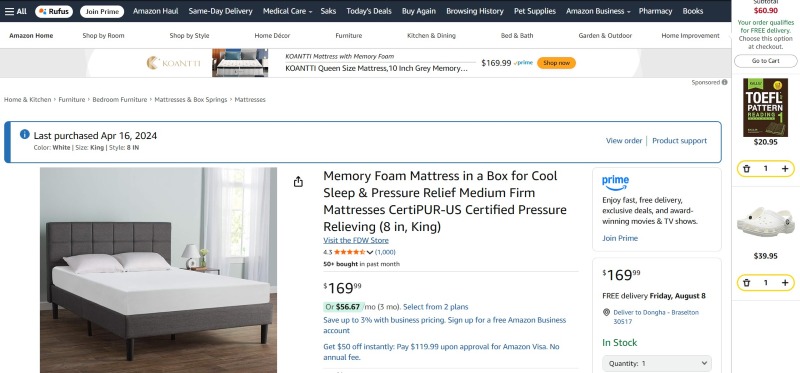Click the Sponsored info icon

(724, 82)
